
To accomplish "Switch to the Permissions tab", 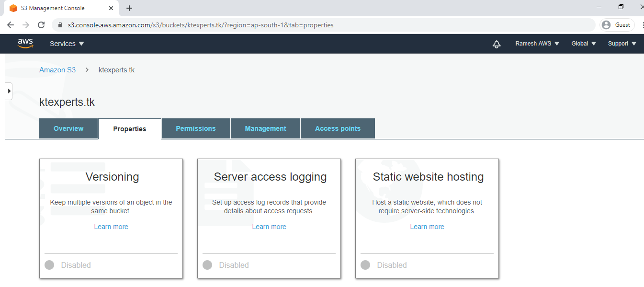I will tap(196, 128).
